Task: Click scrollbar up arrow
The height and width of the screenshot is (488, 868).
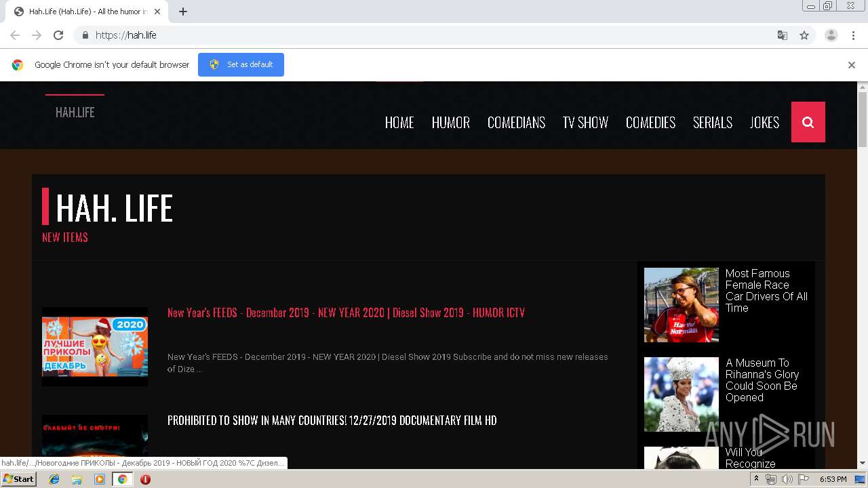Action: (863, 87)
